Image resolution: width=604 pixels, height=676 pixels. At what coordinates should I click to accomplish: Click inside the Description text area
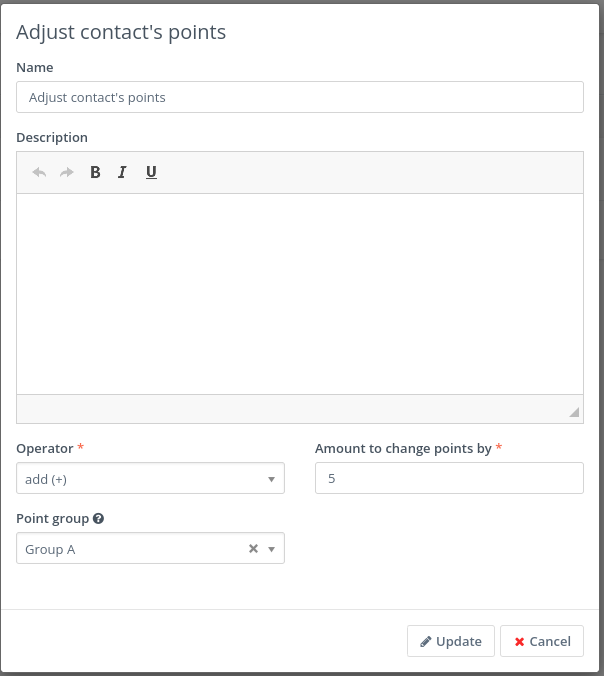click(300, 293)
